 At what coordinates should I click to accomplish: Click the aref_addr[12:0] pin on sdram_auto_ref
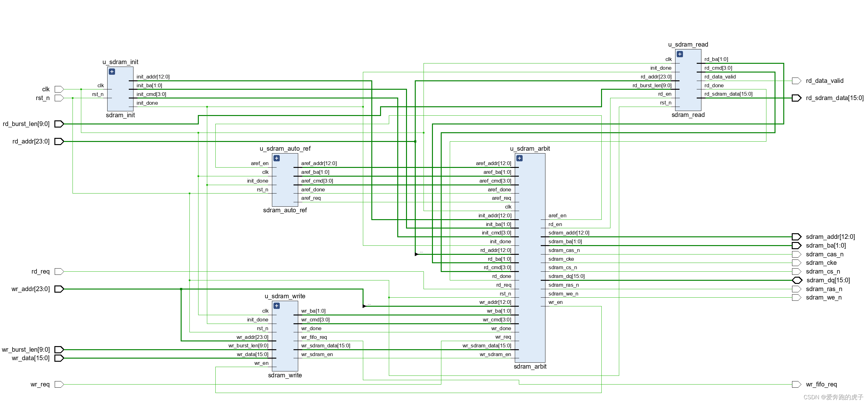pyautogui.click(x=319, y=164)
